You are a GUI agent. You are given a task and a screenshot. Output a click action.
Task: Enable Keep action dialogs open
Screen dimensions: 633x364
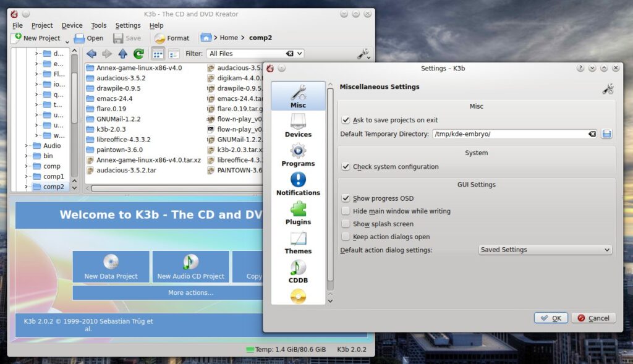click(346, 237)
